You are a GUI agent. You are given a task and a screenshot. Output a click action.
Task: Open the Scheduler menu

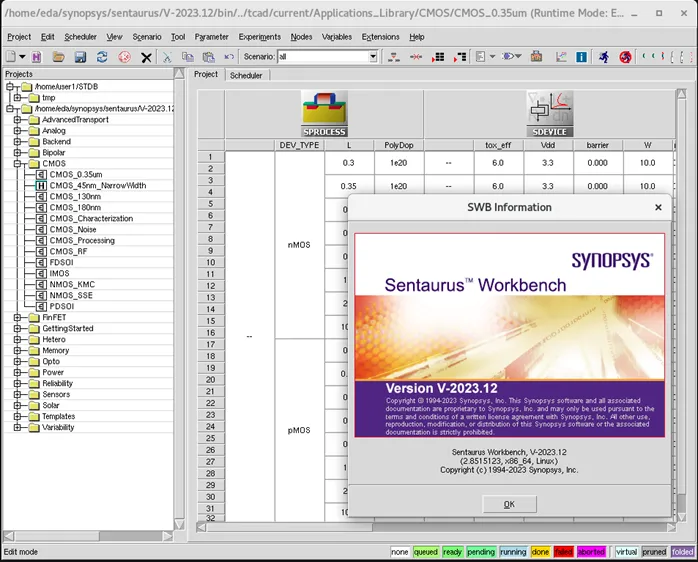tap(80, 37)
